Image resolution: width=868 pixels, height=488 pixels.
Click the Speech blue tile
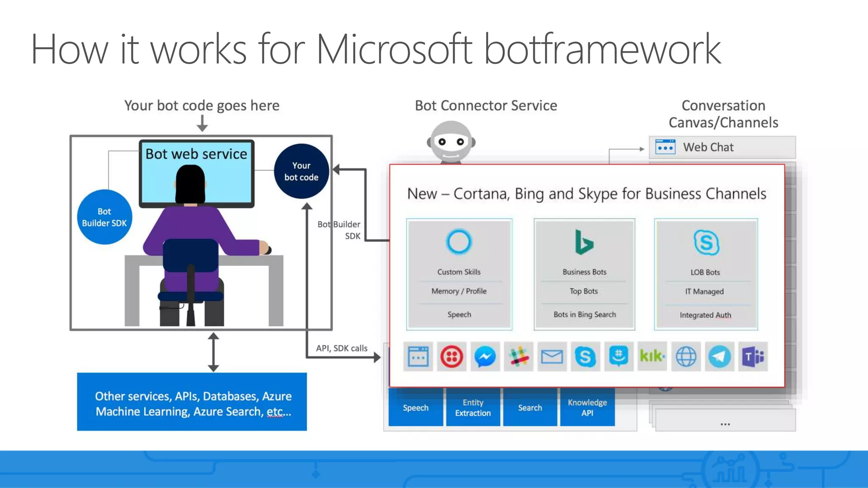tap(415, 408)
